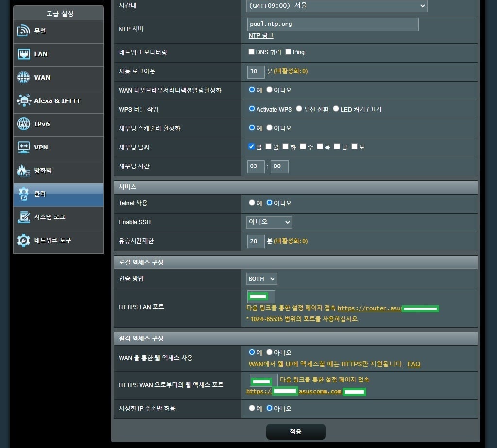
Task: Click the auto logout minutes field
Action: 256,72
